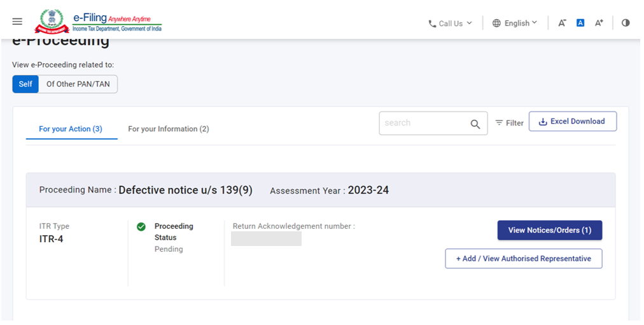Image resolution: width=644 pixels, height=325 pixels.
Task: Click the phone icon beside Call Us
Action: click(432, 24)
